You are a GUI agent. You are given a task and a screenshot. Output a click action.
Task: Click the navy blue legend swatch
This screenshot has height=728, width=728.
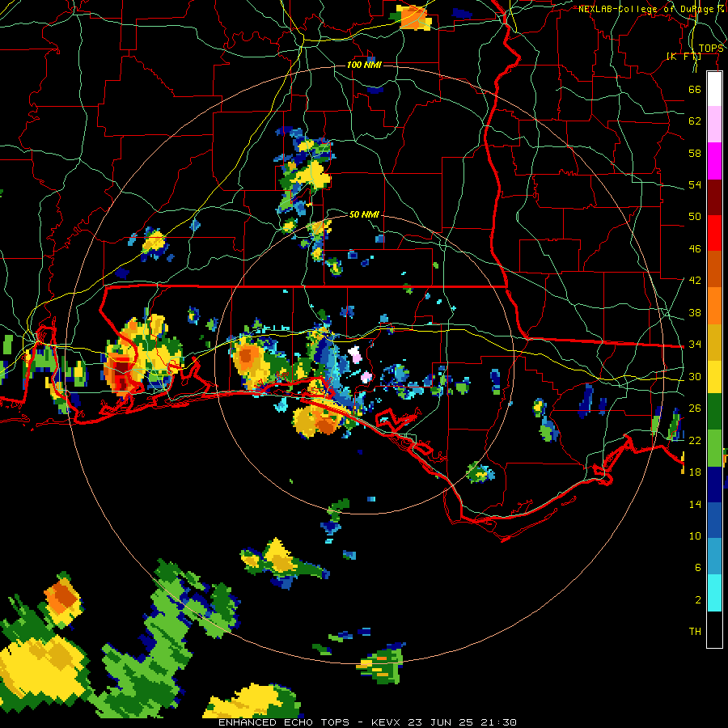(714, 485)
